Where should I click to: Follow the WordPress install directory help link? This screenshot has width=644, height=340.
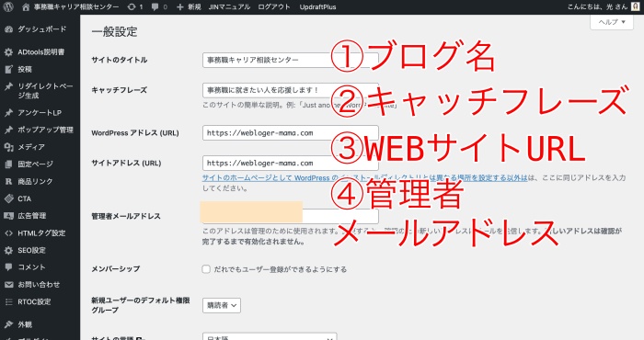(x=364, y=178)
